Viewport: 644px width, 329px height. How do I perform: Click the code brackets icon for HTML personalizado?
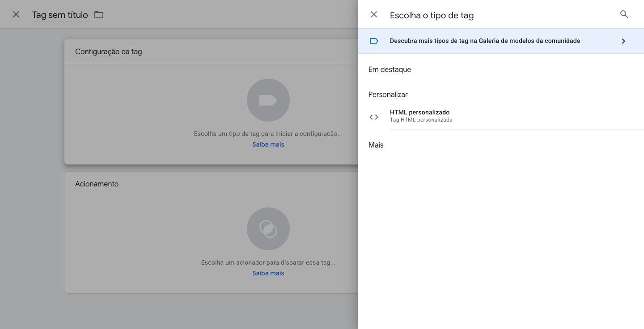point(374,117)
